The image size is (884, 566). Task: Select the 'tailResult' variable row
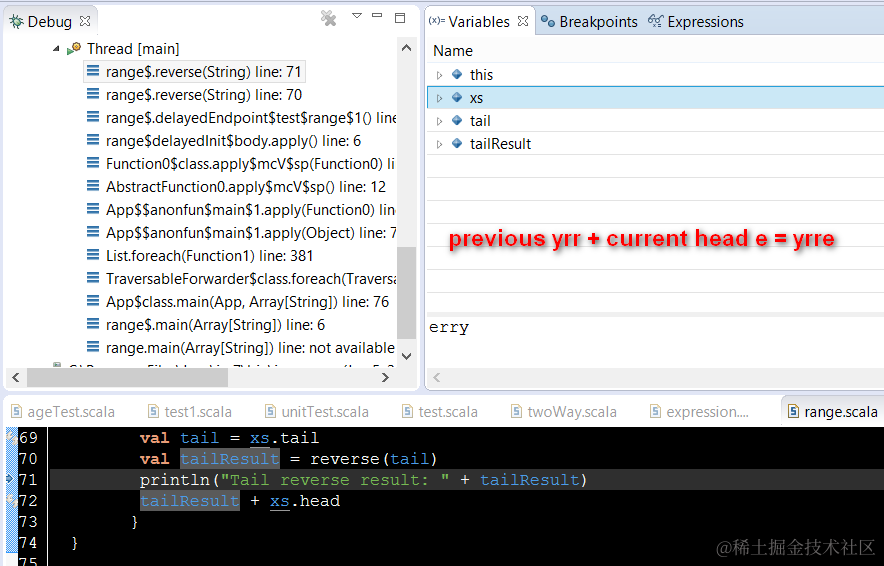pyautogui.click(x=656, y=144)
